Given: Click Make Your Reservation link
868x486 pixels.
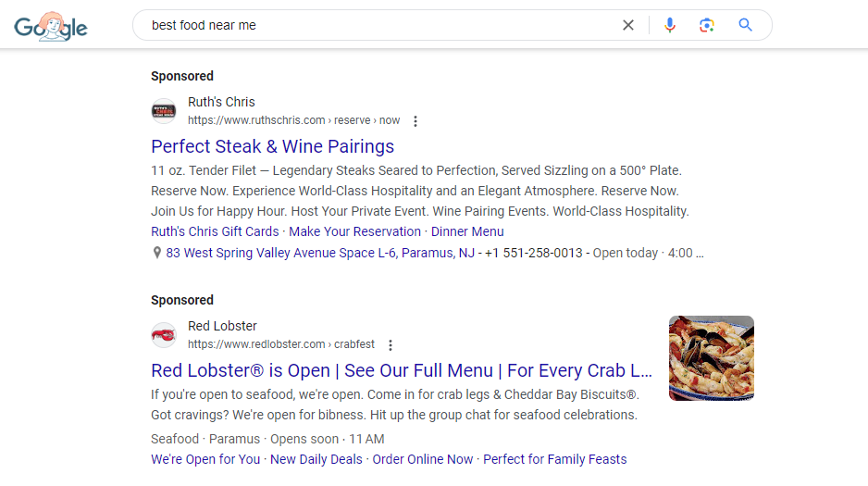Looking at the screenshot, I should 354,231.
